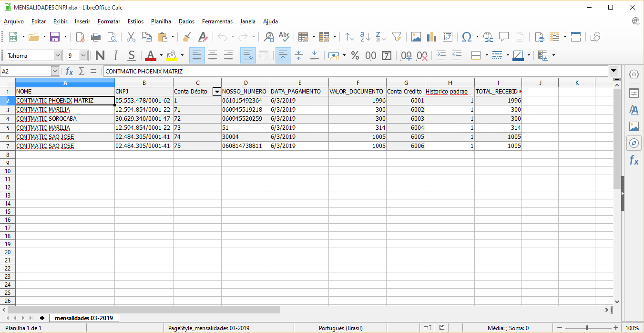The height and width of the screenshot is (333, 644).
Task: Open Undo history dropdown arrow
Action: [233, 37]
